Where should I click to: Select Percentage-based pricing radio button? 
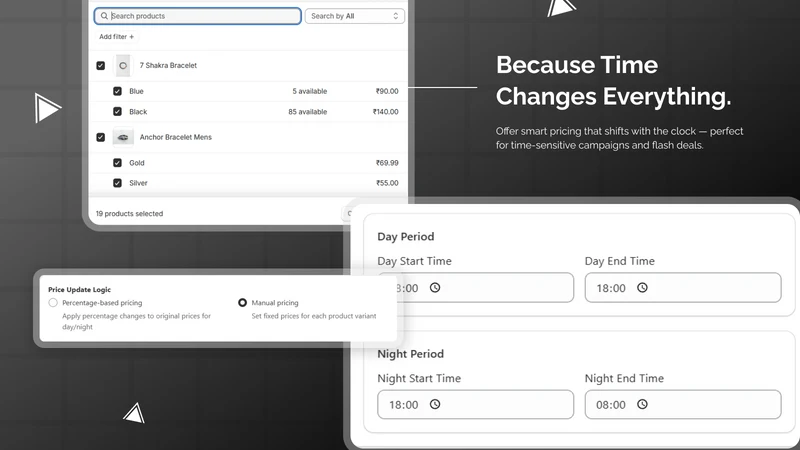coord(53,303)
